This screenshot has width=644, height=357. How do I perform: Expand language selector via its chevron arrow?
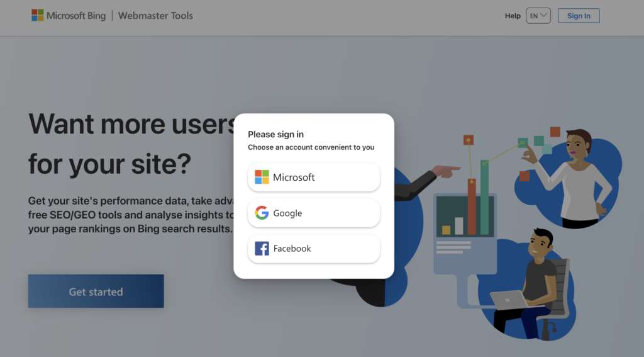544,16
